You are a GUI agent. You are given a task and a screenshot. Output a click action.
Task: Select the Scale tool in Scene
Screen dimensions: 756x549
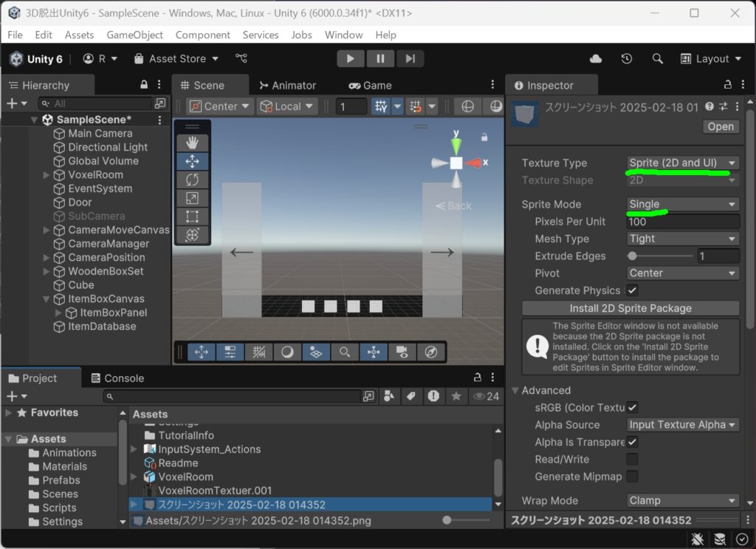click(192, 198)
